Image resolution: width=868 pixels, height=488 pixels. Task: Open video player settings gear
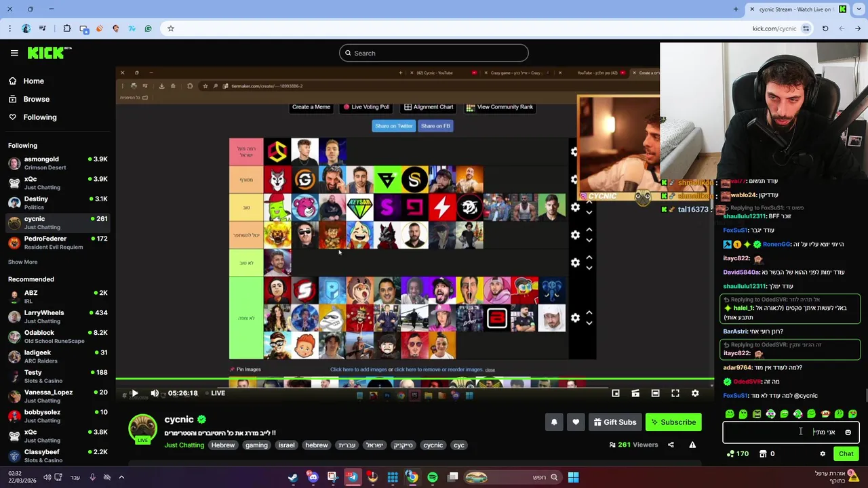(x=695, y=393)
